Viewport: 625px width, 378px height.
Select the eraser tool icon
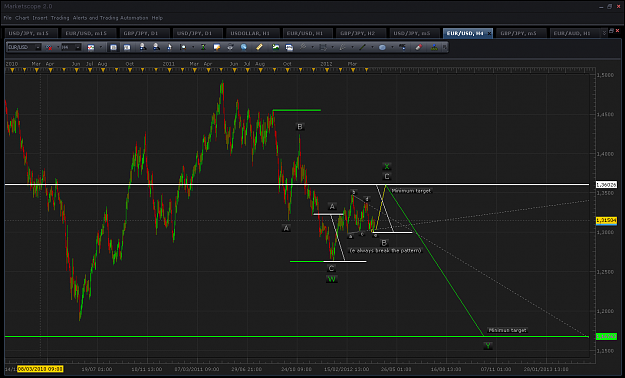click(419, 47)
